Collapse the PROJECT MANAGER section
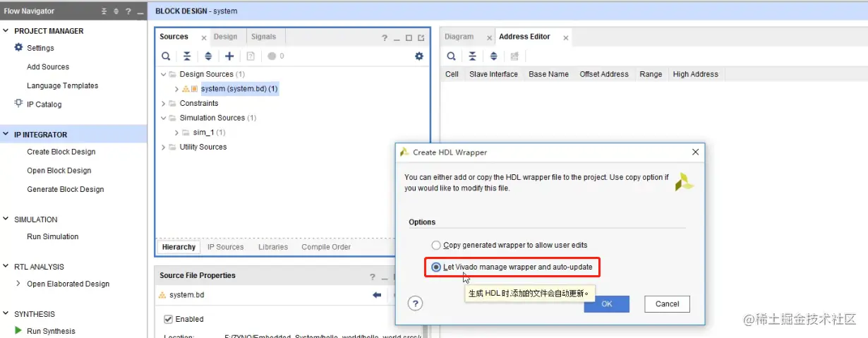 (6, 31)
